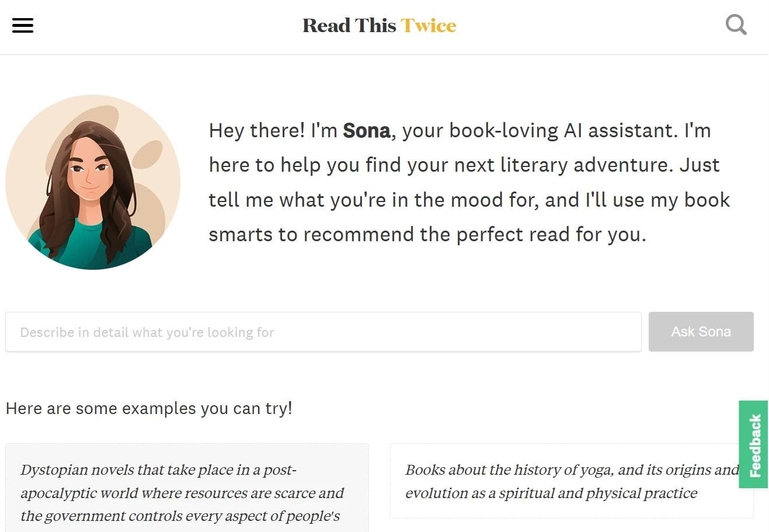This screenshot has height=532, width=769.
Task: Click the Read This Twice logo
Action: point(379,26)
